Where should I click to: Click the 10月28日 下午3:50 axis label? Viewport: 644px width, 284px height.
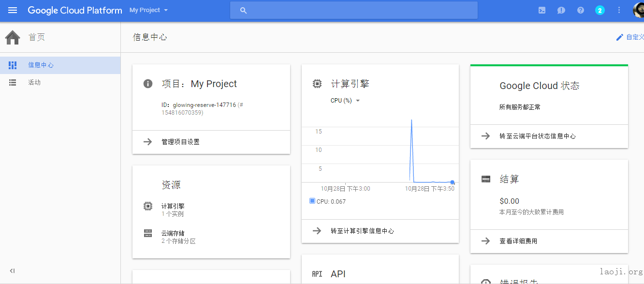click(x=430, y=189)
